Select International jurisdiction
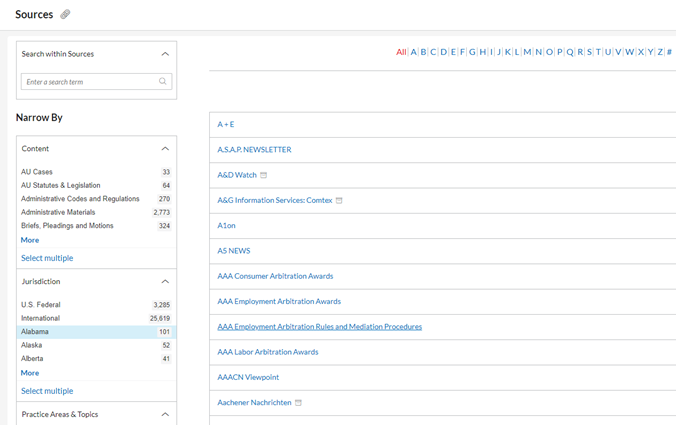Screen dimensions: 676x425 41,318
